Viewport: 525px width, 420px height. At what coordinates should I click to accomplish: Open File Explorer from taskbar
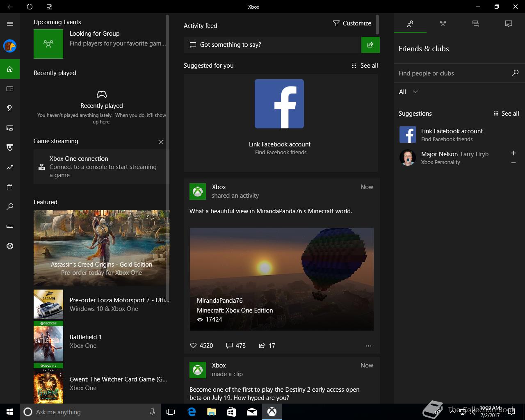(x=211, y=412)
